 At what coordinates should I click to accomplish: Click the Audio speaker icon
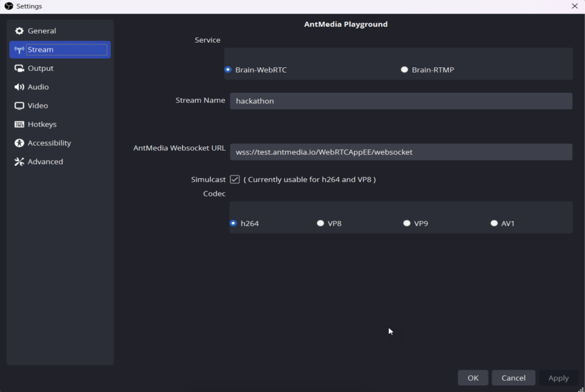click(x=19, y=87)
